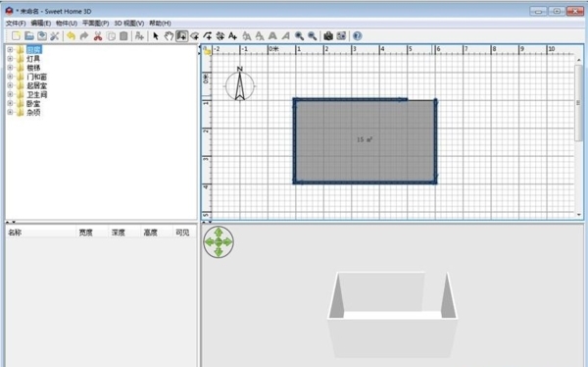Click the icon in the plan ruler corner

pyautogui.click(x=207, y=50)
